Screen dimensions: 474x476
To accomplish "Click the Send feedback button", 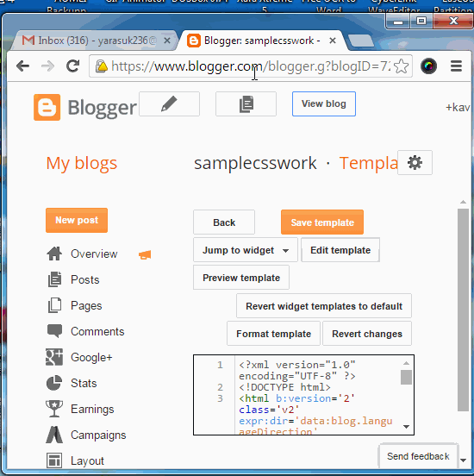I will click(x=418, y=456).
